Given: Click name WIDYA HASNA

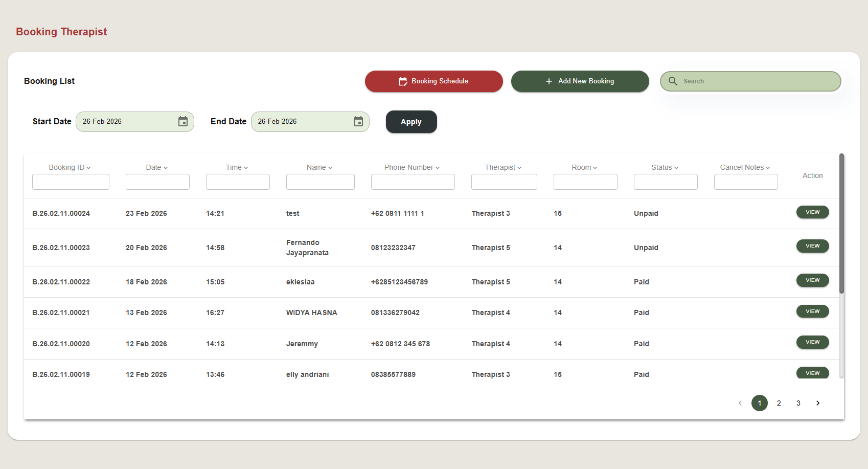Looking at the screenshot, I should (x=312, y=312).
